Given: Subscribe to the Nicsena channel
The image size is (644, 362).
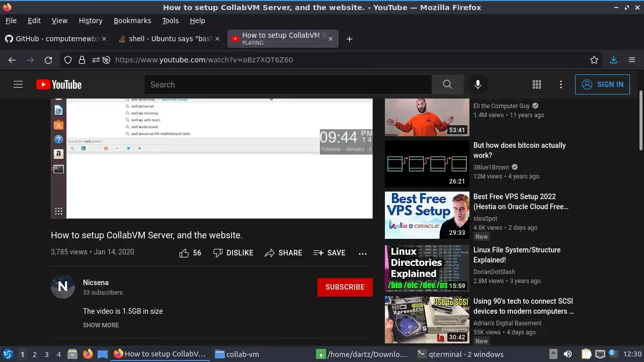Looking at the screenshot, I should pos(345,287).
